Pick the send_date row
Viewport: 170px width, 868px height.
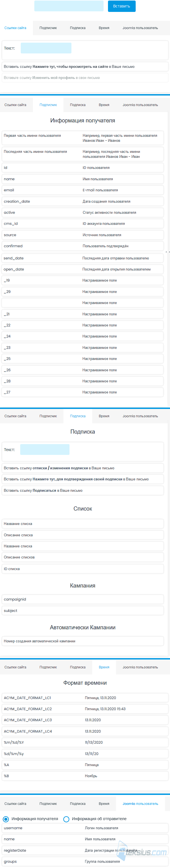click(x=83, y=258)
